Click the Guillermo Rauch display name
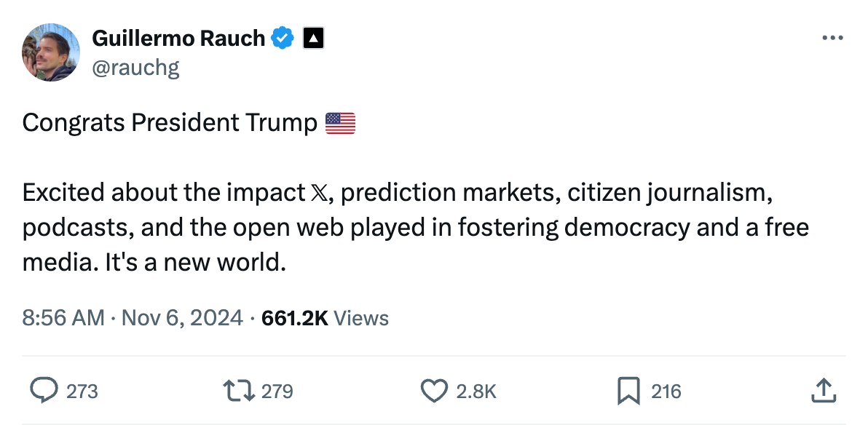The height and width of the screenshot is (425, 868). pos(178,38)
